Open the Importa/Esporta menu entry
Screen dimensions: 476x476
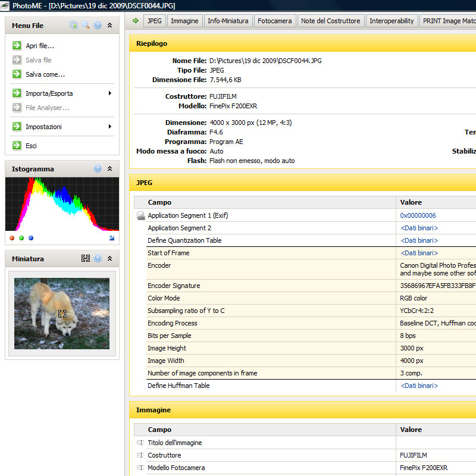coord(49,93)
